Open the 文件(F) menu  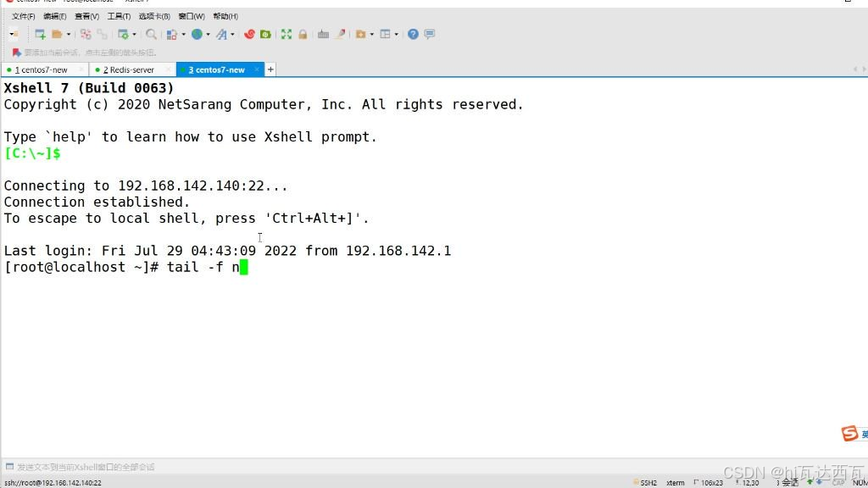click(23, 17)
